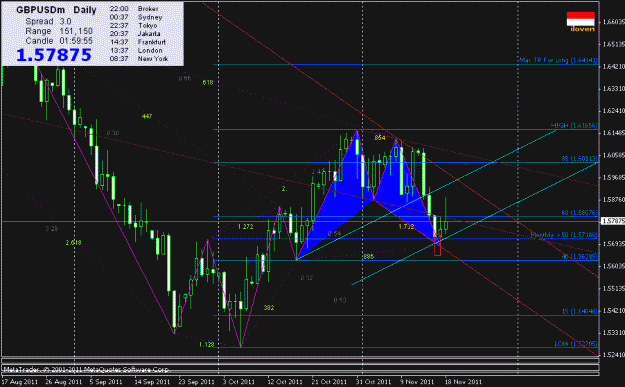
Task: Click the current price tag 1.57875 on price axis
Action: pyautogui.click(x=613, y=221)
